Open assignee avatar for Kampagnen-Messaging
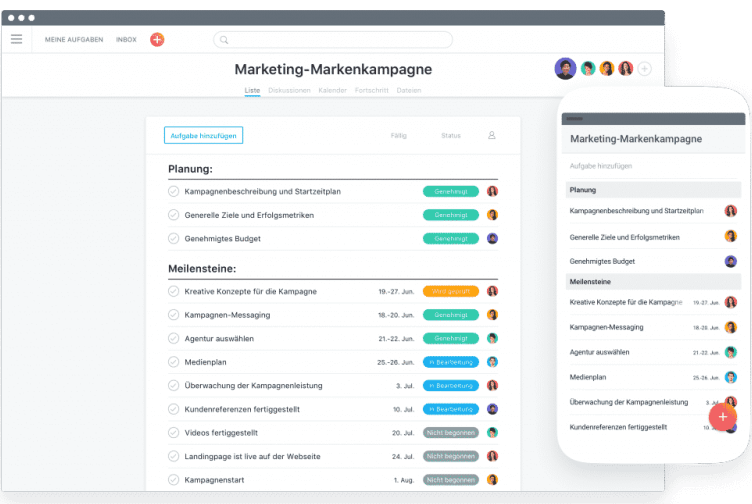 [x=493, y=315]
